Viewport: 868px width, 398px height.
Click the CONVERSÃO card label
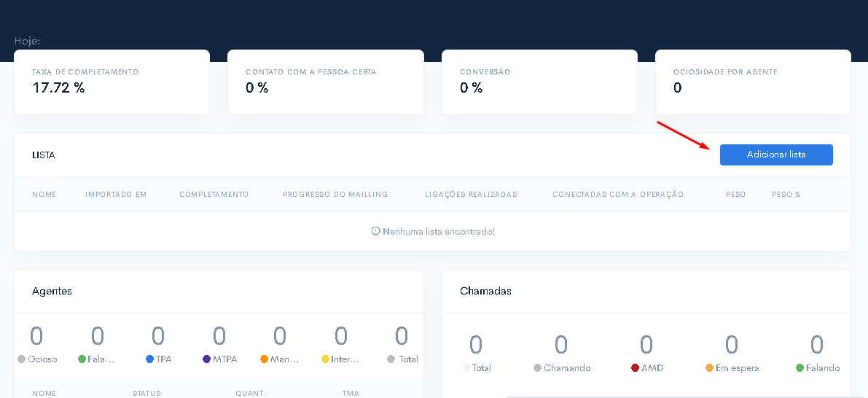click(485, 72)
